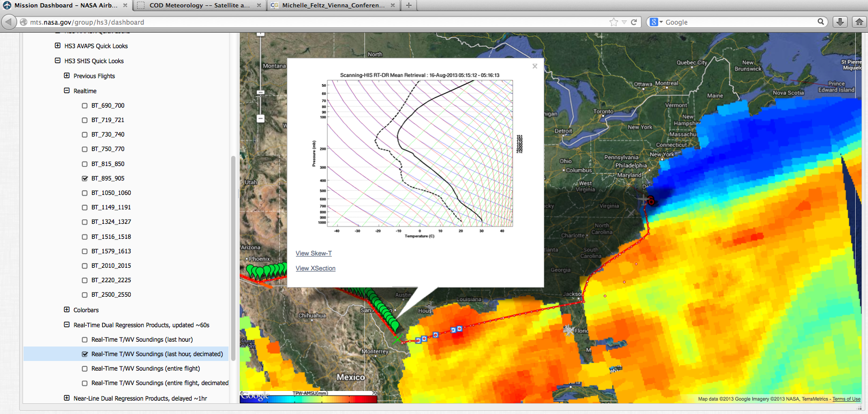Enable the BT_1050_1060 layer checkbox
Image resolution: width=868 pixels, height=414 pixels.
tap(85, 193)
